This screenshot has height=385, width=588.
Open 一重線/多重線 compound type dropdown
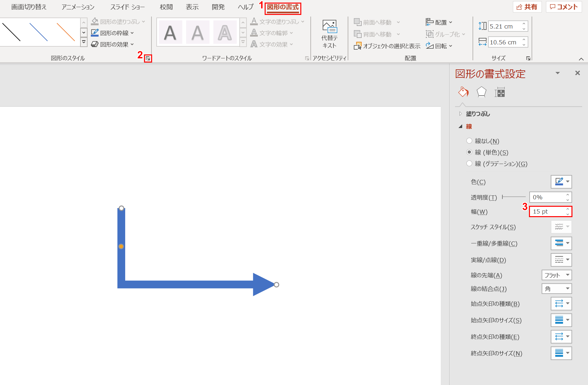561,243
